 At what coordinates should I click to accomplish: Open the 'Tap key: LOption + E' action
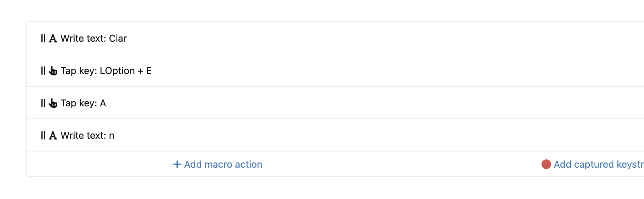[106, 71]
